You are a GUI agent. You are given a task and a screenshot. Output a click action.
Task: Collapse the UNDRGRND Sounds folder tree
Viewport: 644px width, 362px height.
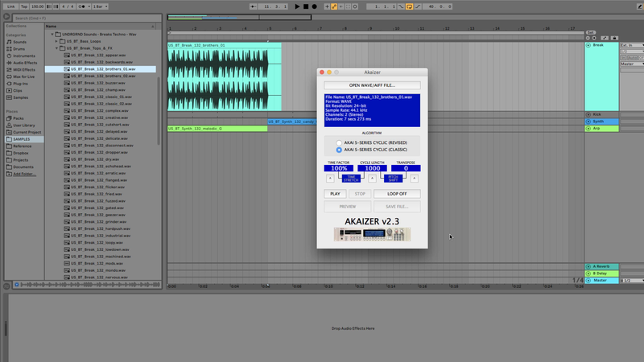[52, 35]
